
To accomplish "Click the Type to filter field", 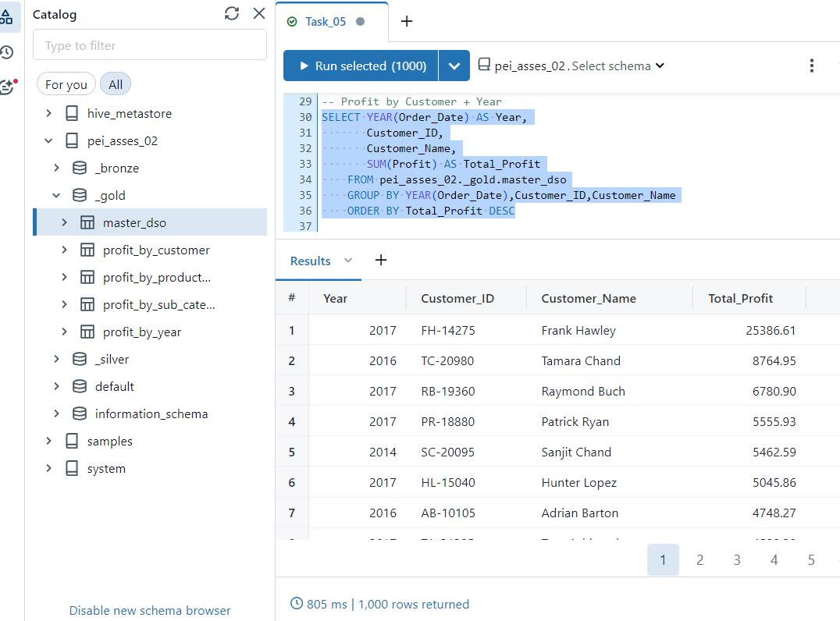I will [x=150, y=45].
